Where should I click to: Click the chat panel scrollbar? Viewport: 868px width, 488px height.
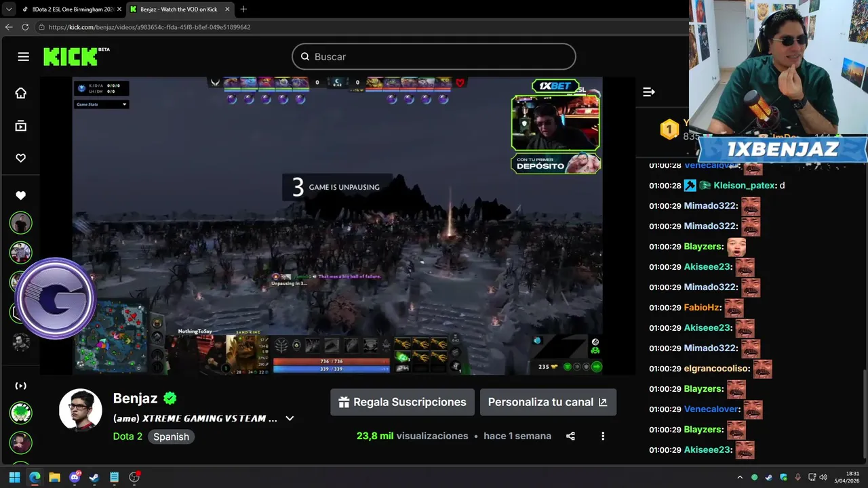tap(865, 415)
